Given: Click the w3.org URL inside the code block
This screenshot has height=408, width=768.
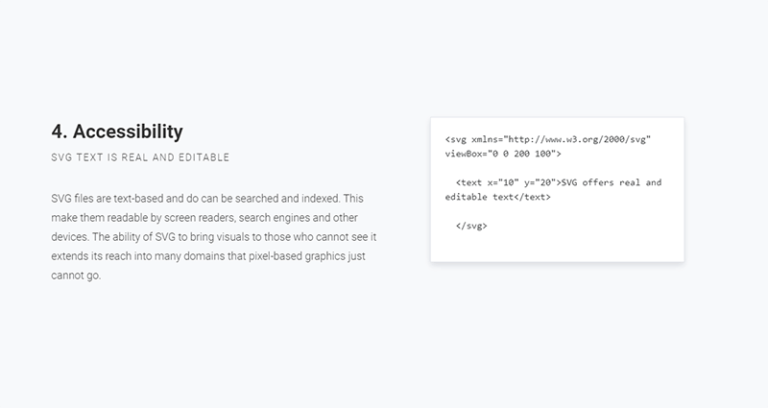Looking at the screenshot, I should click(578, 139).
